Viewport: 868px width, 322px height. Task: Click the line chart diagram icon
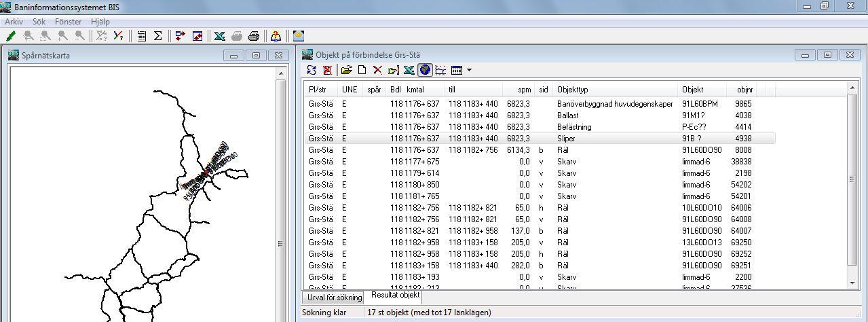[441, 69]
